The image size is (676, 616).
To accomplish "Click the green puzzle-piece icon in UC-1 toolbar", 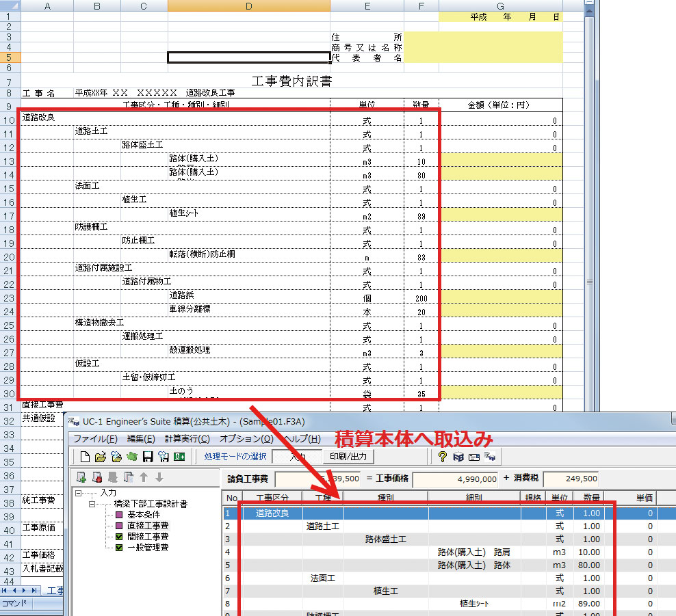I will (132, 457).
